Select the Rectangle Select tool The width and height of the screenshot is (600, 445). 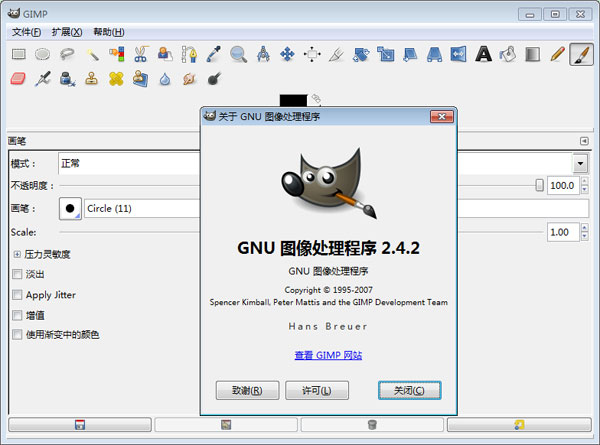(x=18, y=54)
